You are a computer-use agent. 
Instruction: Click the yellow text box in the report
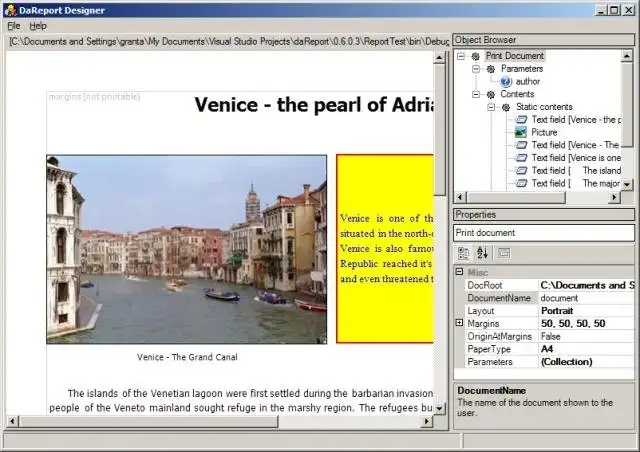pyautogui.click(x=384, y=248)
